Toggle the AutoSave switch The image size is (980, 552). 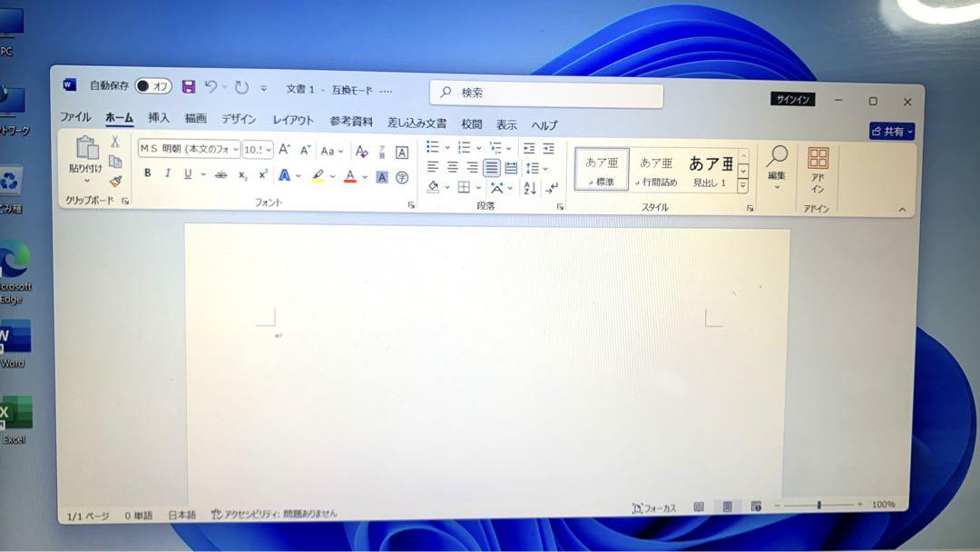click(x=153, y=86)
